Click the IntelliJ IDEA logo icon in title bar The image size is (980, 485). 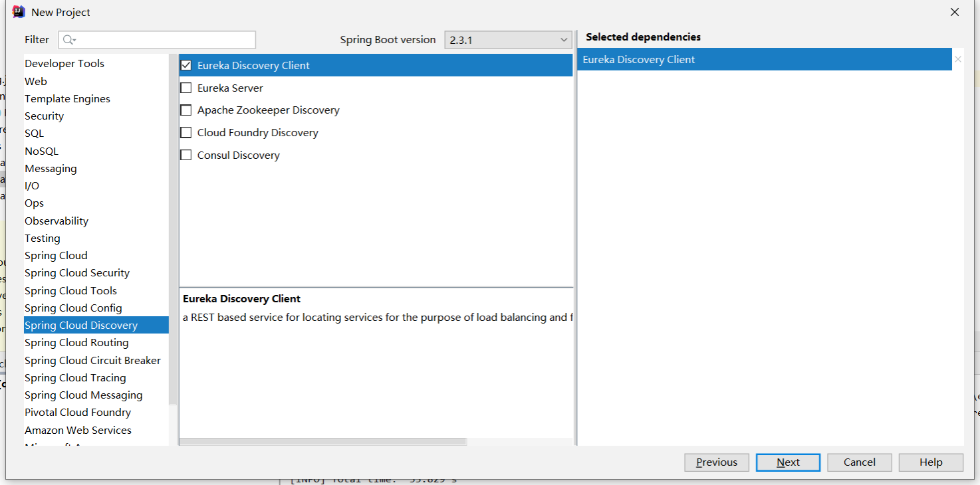click(19, 12)
